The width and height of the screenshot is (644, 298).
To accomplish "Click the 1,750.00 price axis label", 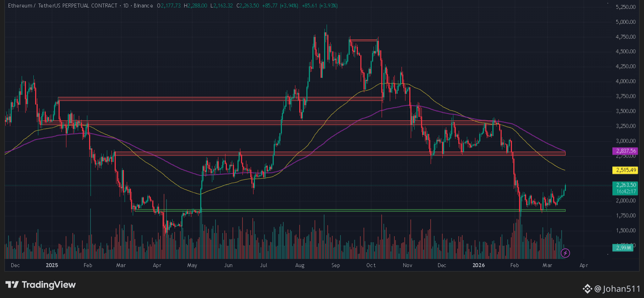I will [x=626, y=216].
